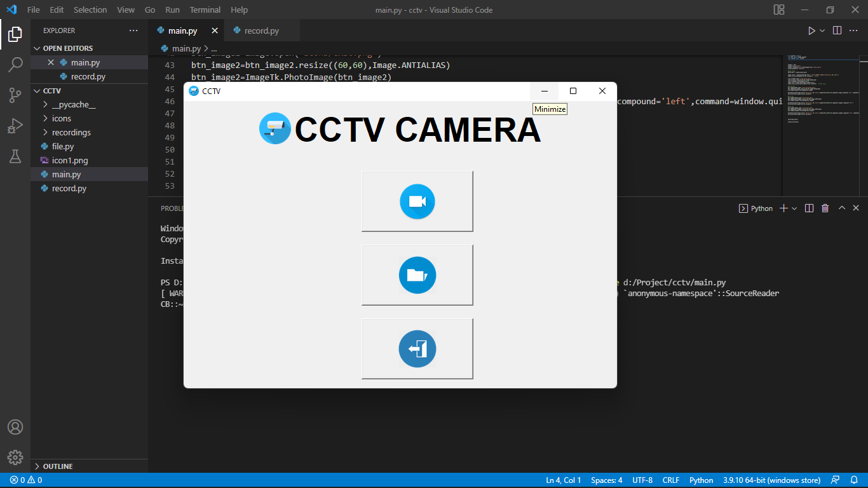Open the Search view in the activity bar

pos(15,64)
